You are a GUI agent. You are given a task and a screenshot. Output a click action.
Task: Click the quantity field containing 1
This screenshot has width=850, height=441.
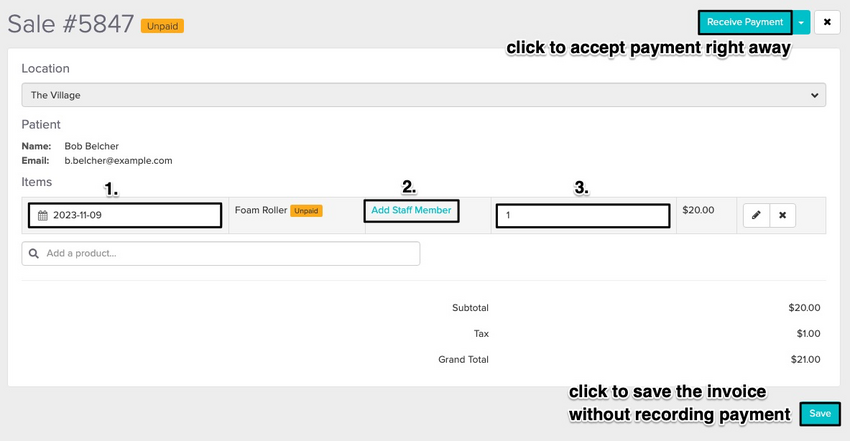tap(583, 215)
